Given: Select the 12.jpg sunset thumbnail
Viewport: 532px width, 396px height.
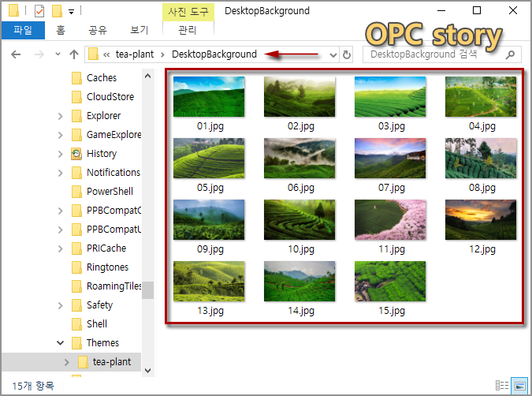Looking at the screenshot, I should click(x=481, y=220).
